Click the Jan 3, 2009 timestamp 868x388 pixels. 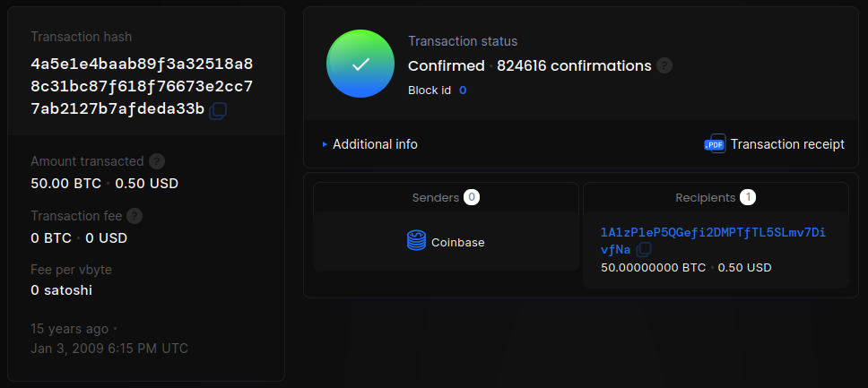[109, 349]
